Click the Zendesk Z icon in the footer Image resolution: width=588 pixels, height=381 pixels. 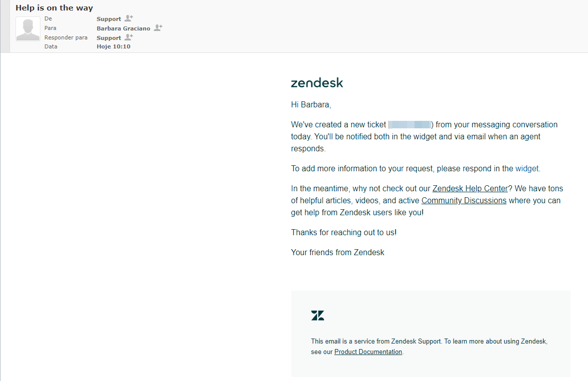coord(318,315)
